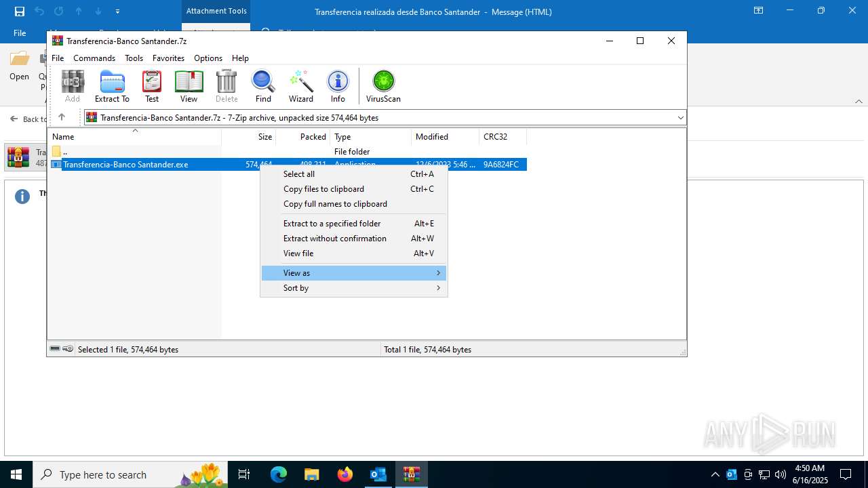Sort by the Type column header
The width and height of the screenshot is (868, 488).
pyautogui.click(x=371, y=136)
